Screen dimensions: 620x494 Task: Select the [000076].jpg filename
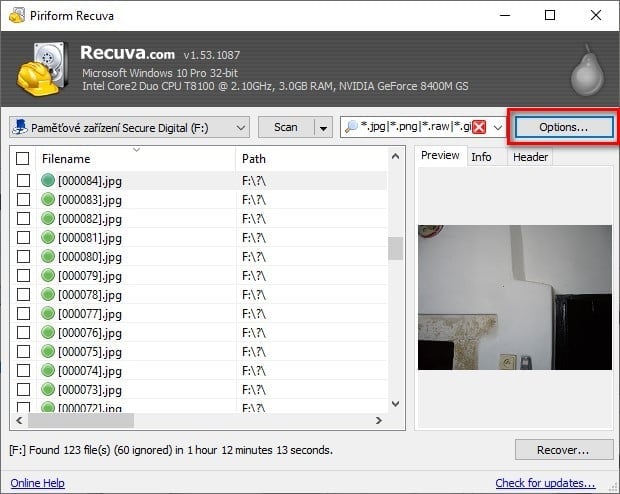tap(90, 333)
